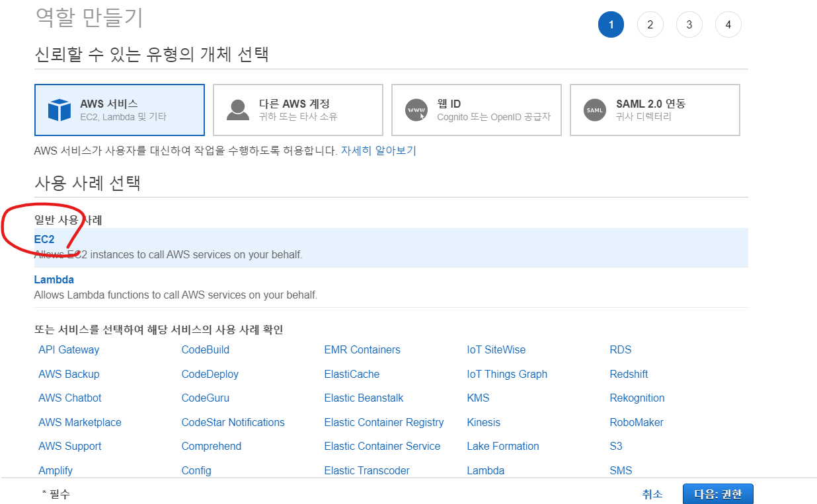Select API Gateway service
The image size is (817, 504).
(x=69, y=350)
